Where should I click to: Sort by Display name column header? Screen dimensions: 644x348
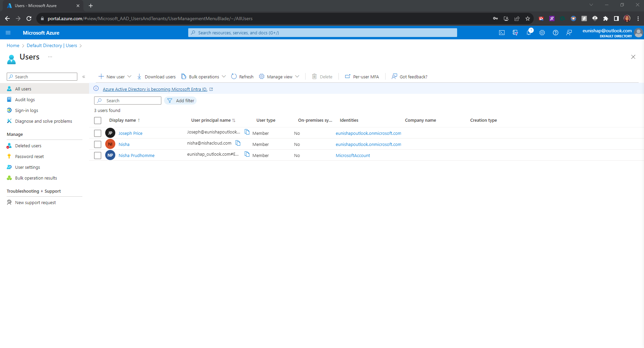coord(123,120)
